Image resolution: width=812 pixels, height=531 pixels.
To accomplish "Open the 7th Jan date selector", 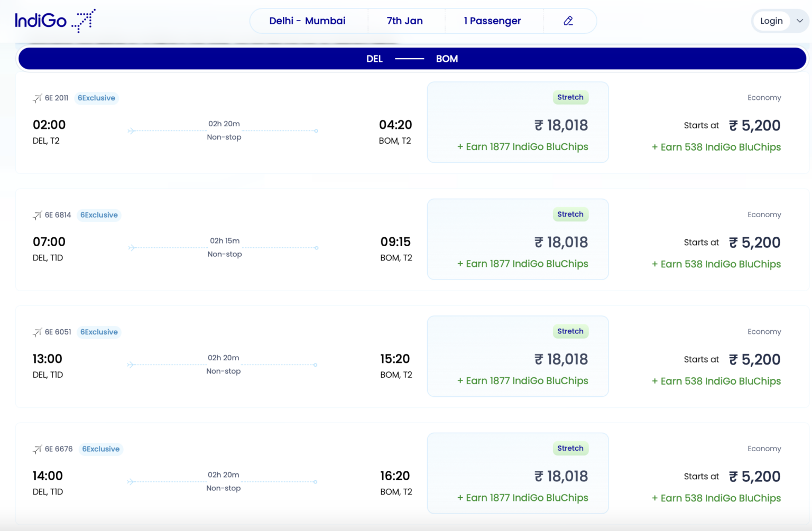I will (x=404, y=21).
